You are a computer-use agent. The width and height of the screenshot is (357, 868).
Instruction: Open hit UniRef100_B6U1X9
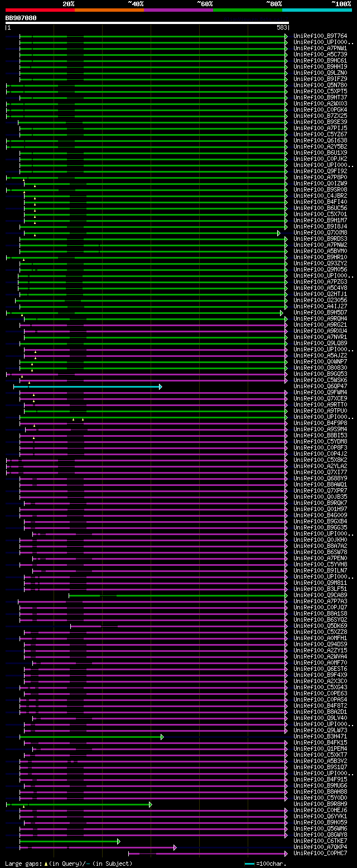(x=320, y=153)
